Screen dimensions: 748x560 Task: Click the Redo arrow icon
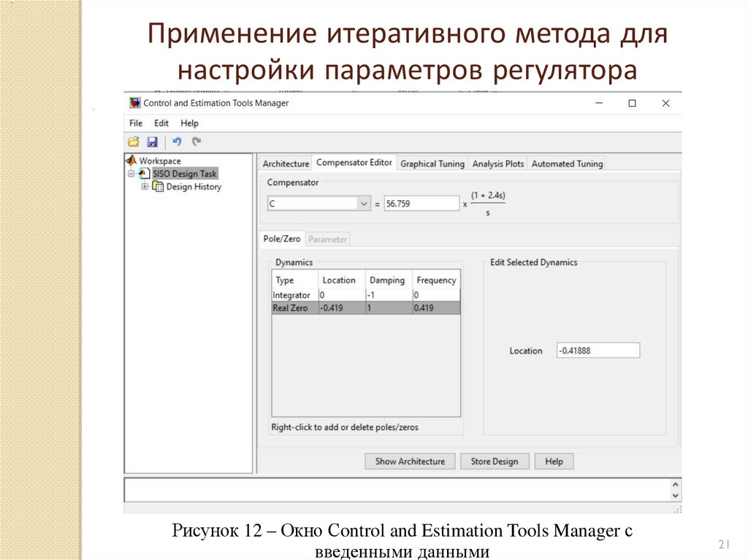(x=196, y=141)
